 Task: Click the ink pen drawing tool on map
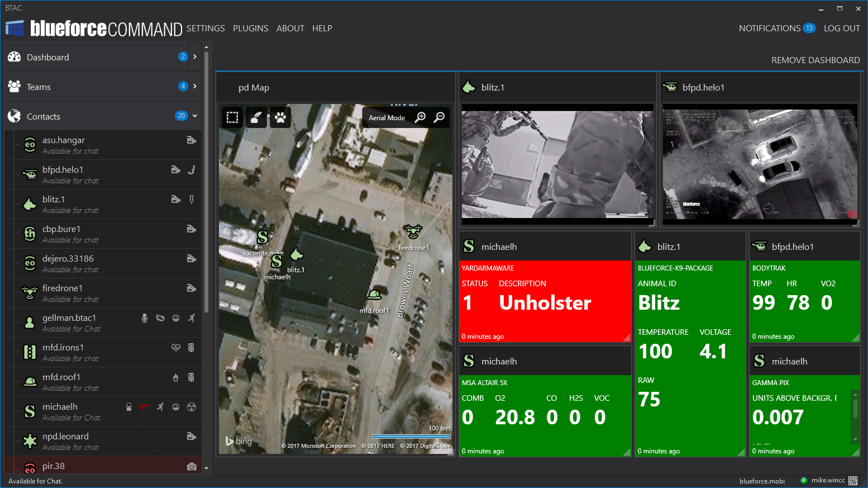click(x=256, y=117)
